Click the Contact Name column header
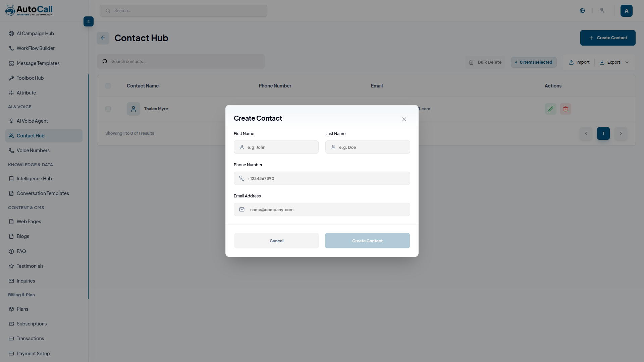The width and height of the screenshot is (644, 362). [143, 86]
